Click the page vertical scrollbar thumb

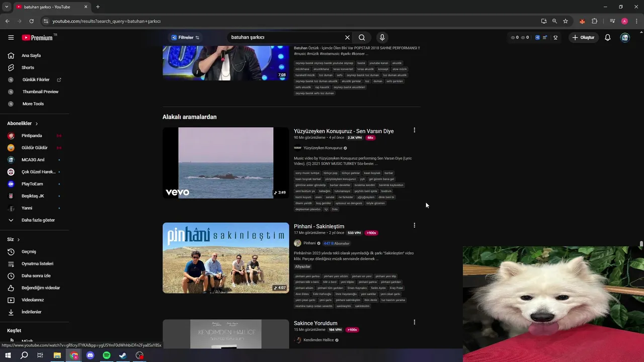point(641,244)
